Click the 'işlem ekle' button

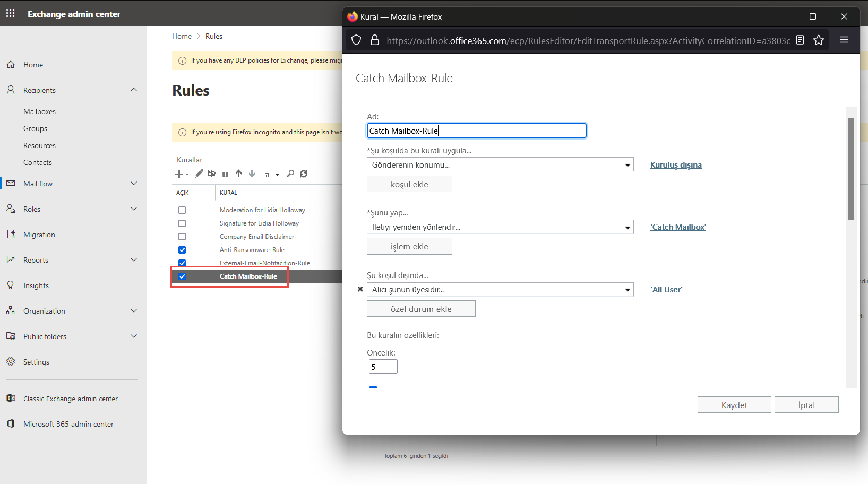click(x=409, y=246)
